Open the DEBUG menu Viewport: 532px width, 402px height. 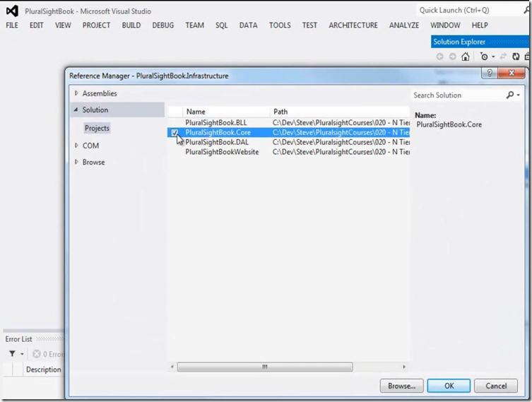pyautogui.click(x=163, y=25)
